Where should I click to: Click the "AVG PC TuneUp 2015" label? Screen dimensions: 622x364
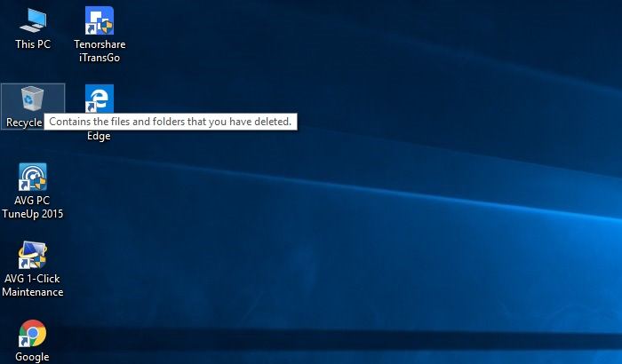(33, 207)
